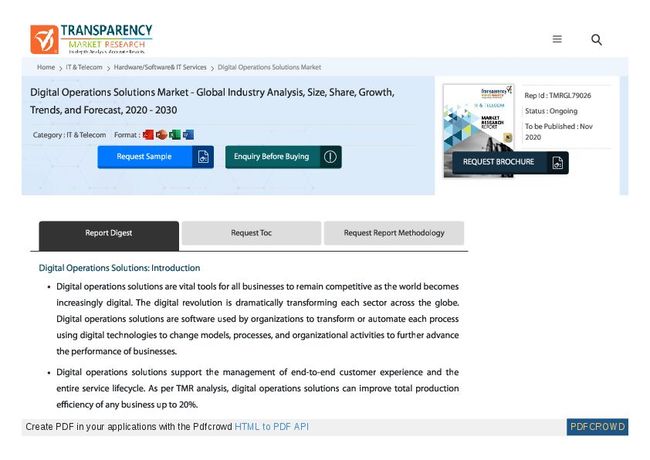Select the PowerPoint format icon
Screen dimensions: 650x460
162,135
